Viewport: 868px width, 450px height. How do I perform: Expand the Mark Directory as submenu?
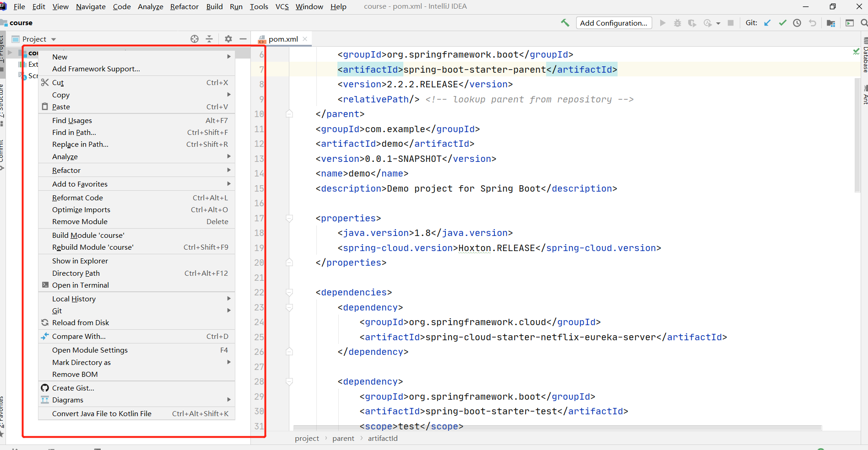[x=136, y=363]
